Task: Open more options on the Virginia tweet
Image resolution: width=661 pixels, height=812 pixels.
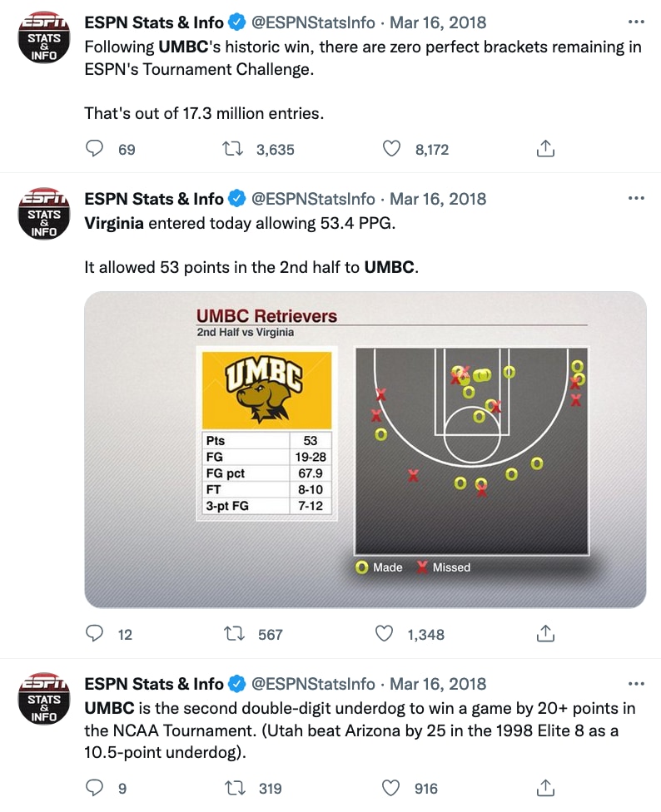Action: [x=636, y=199]
